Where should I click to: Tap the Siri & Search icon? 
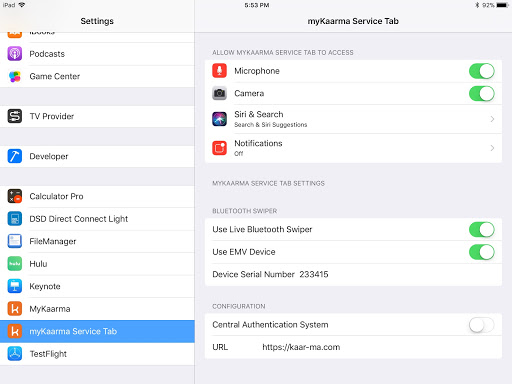point(219,119)
